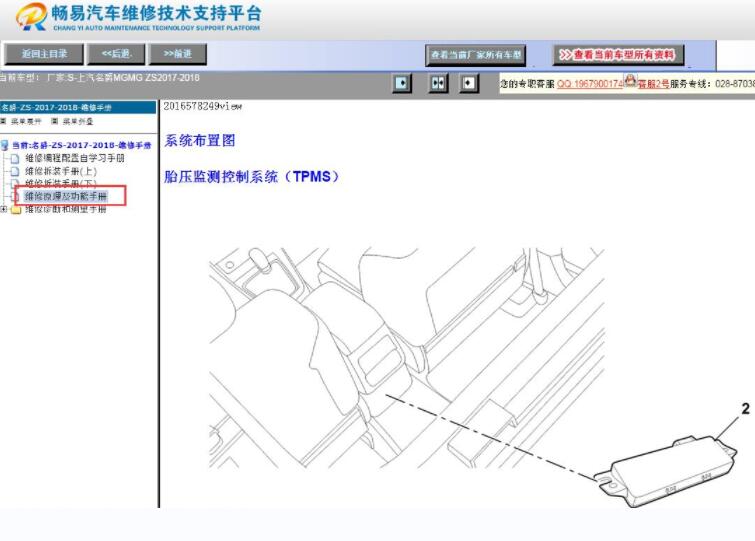
Task: Click 胎压监测控制系统（TPMS）heading
Action: click(251, 177)
